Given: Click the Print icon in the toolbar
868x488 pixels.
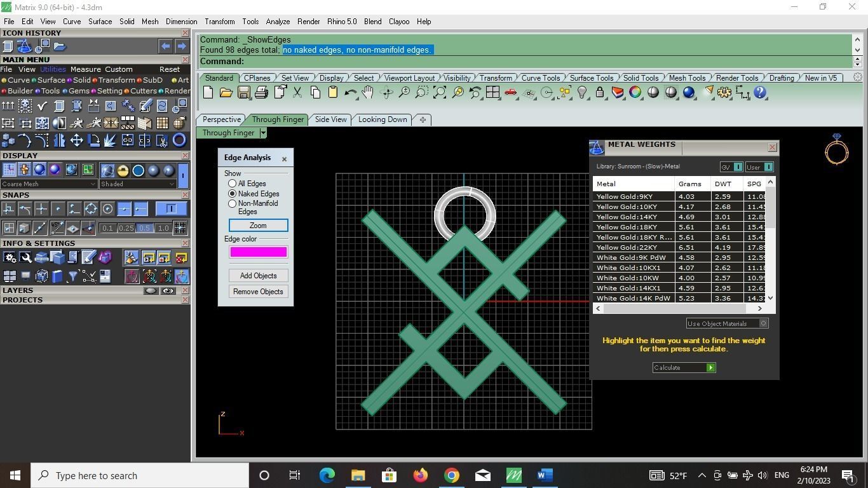Looking at the screenshot, I should (x=261, y=93).
